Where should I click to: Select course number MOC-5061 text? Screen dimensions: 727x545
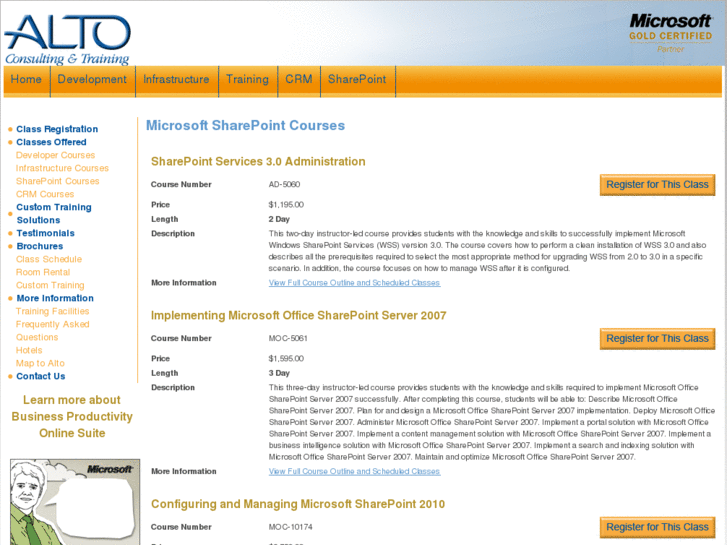(x=288, y=338)
